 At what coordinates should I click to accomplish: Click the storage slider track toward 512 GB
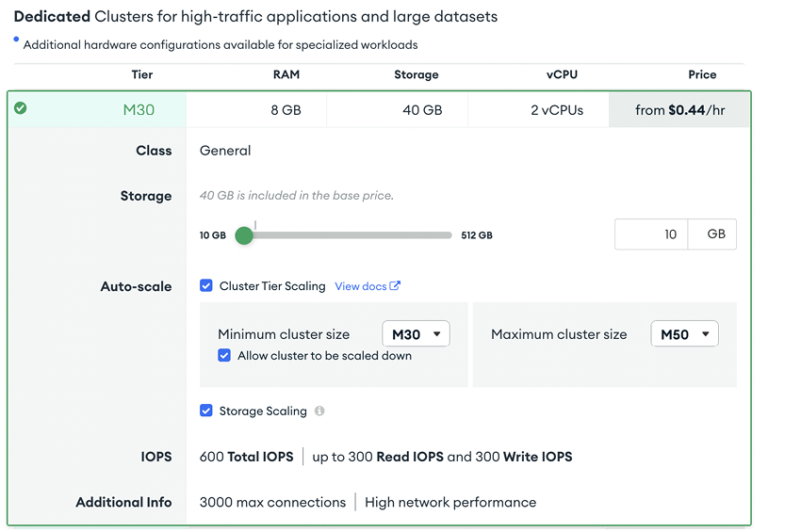[352, 235]
